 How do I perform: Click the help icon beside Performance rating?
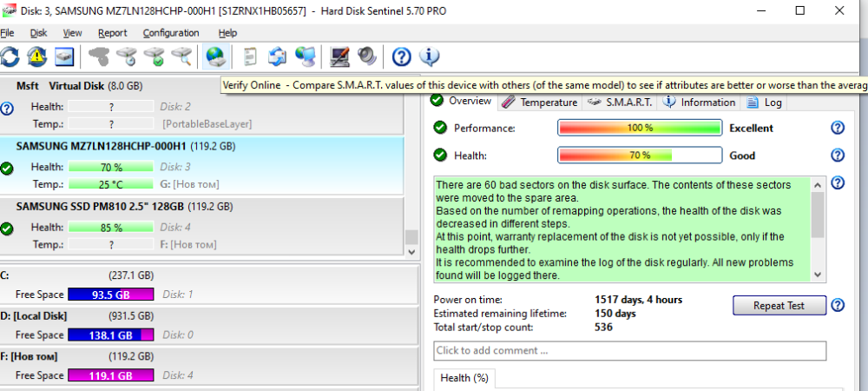[838, 128]
